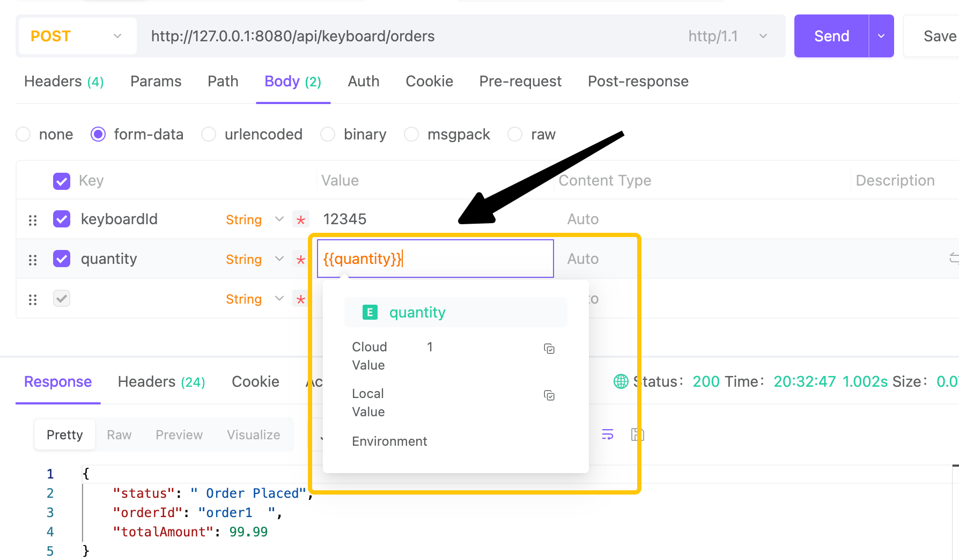Screen dimensions: 959x560
Task: Click the Description column header
Action: click(895, 181)
